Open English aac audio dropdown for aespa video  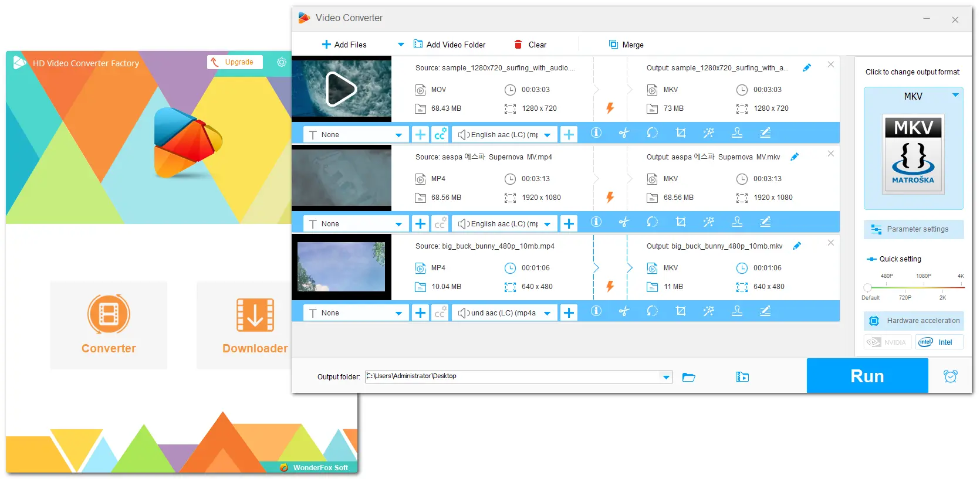coord(505,224)
